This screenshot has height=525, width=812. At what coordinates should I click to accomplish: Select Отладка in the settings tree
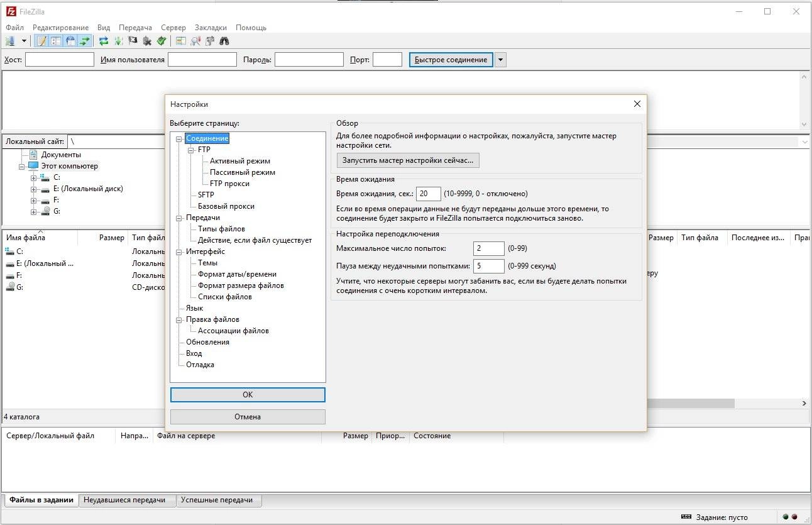(200, 365)
